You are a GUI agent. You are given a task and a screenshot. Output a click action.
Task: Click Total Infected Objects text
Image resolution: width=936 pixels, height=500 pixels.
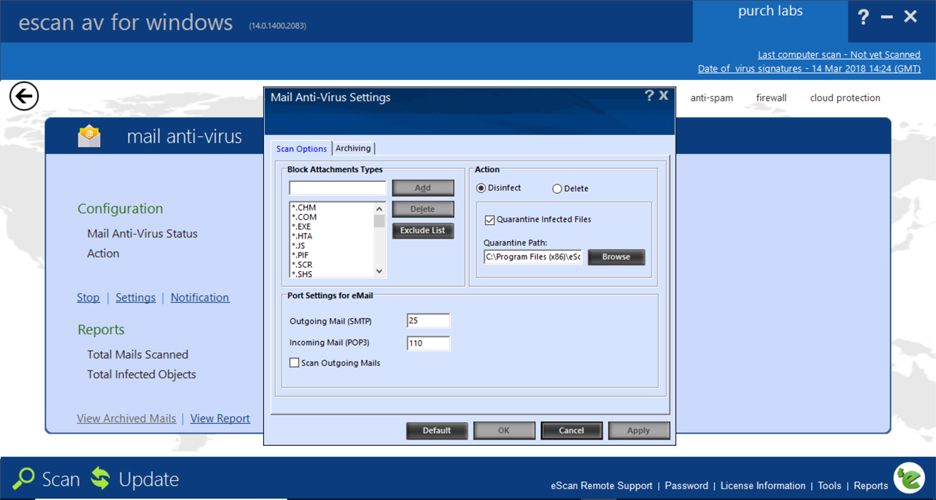click(x=141, y=375)
